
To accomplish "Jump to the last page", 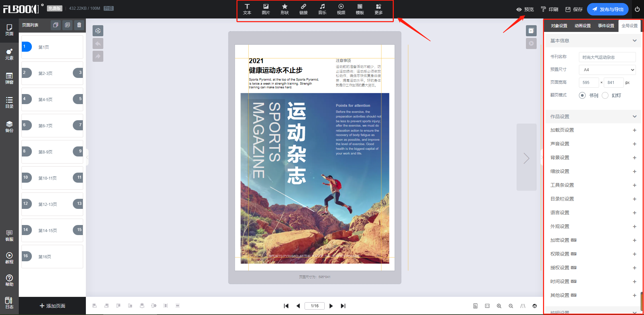I will pyautogui.click(x=343, y=306).
